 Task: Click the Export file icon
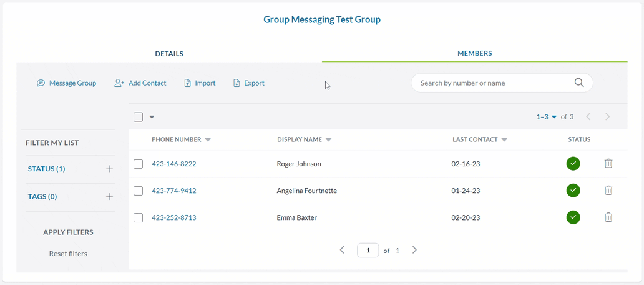pos(237,83)
